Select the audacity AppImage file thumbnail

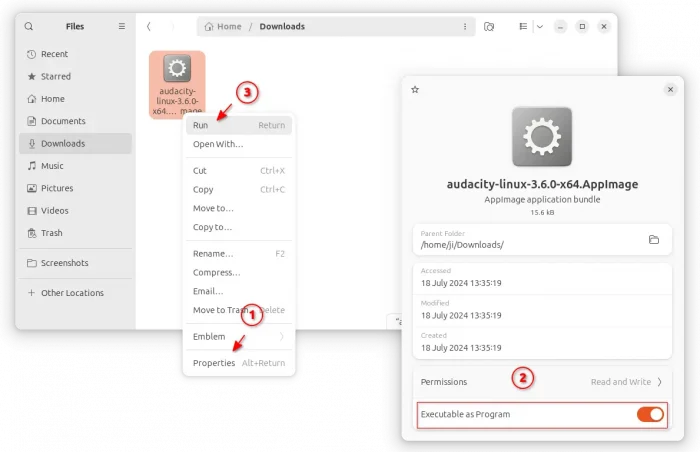tap(177, 68)
